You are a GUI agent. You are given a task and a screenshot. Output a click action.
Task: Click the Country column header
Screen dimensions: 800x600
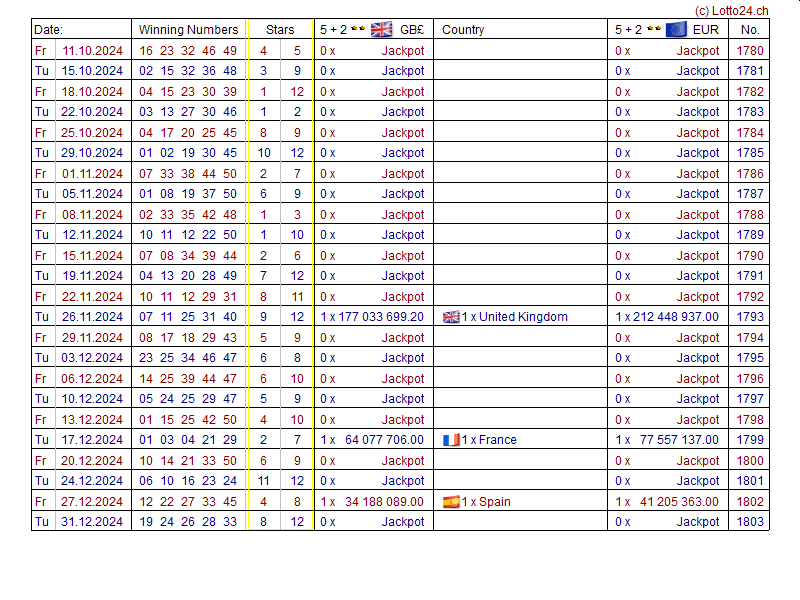click(463, 30)
